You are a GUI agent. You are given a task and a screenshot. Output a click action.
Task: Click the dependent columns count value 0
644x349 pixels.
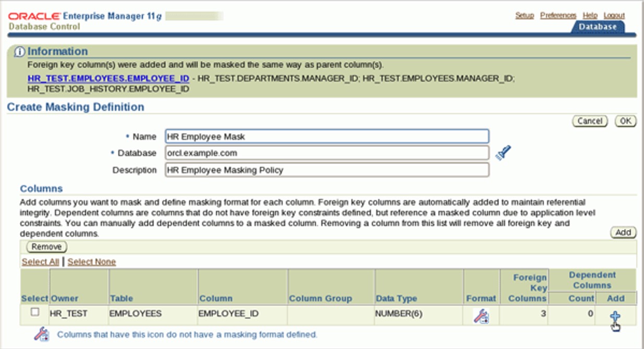[590, 314]
